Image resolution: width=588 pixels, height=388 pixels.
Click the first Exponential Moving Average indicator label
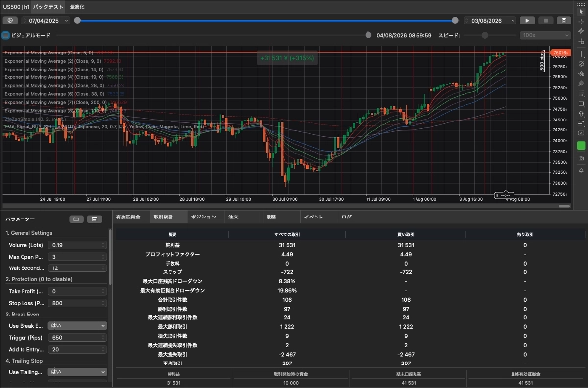[x=49, y=53]
